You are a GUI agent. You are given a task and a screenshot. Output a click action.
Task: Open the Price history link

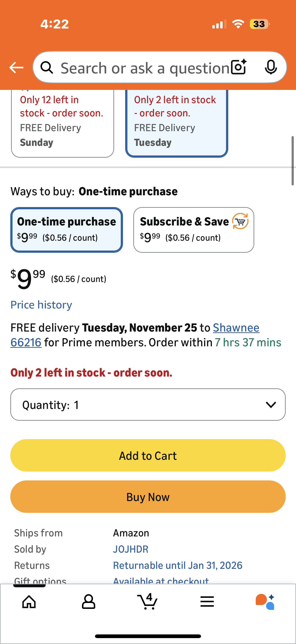click(x=41, y=305)
